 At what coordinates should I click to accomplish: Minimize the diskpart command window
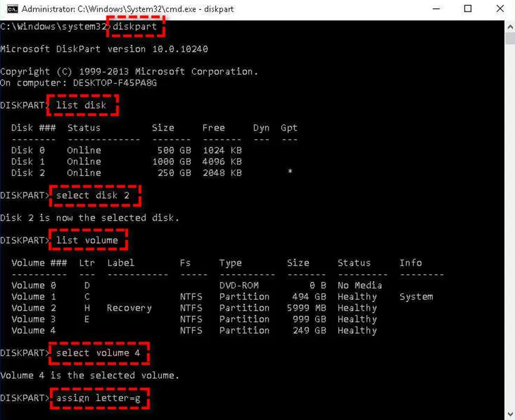(x=436, y=9)
